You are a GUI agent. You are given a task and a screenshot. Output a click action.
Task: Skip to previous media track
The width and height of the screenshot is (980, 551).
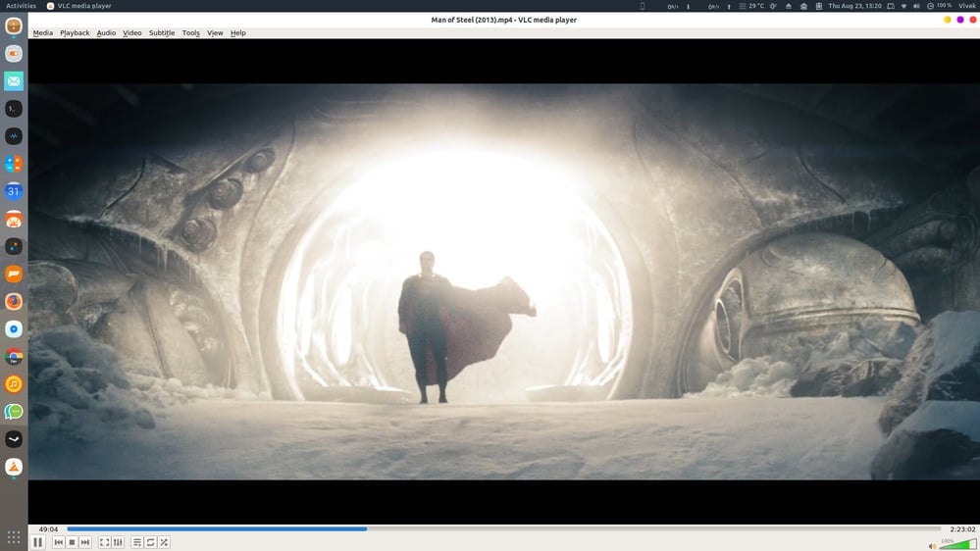click(x=58, y=542)
